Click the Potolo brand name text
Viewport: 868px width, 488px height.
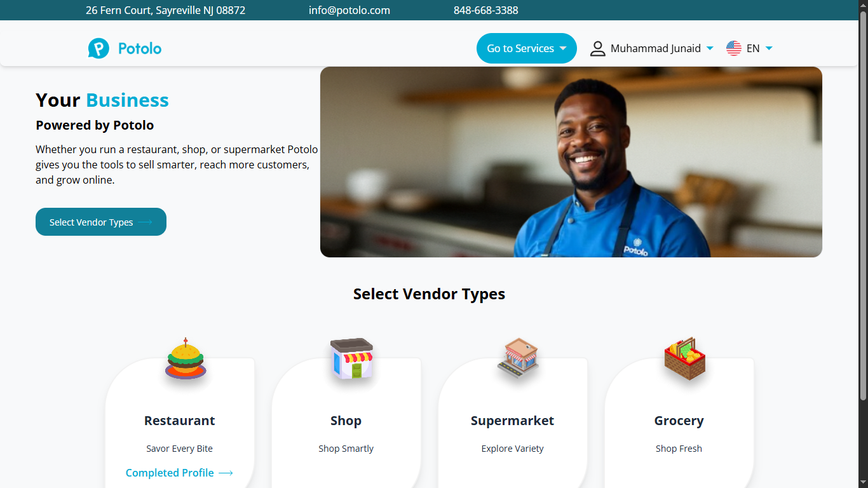(140, 48)
